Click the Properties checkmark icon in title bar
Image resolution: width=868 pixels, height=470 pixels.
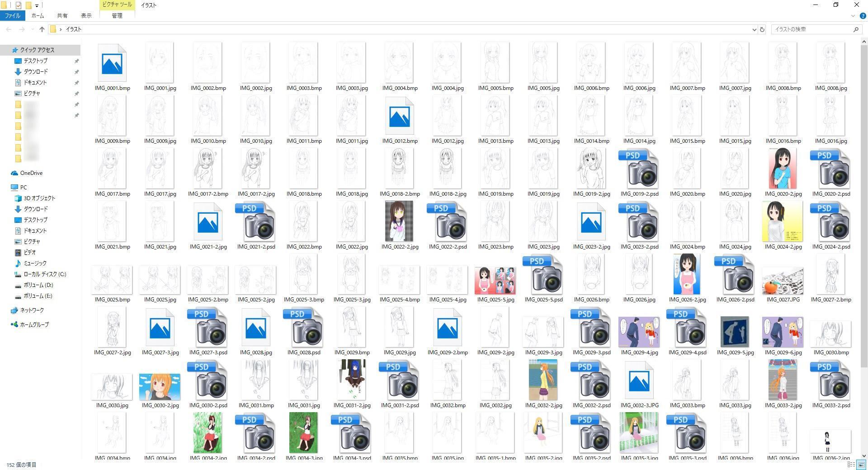(x=18, y=5)
